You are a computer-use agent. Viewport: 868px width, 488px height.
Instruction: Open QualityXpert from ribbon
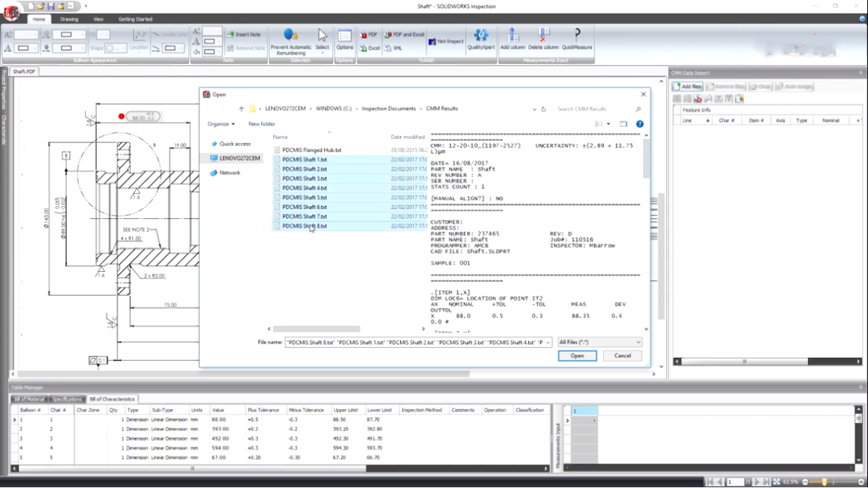(x=481, y=39)
